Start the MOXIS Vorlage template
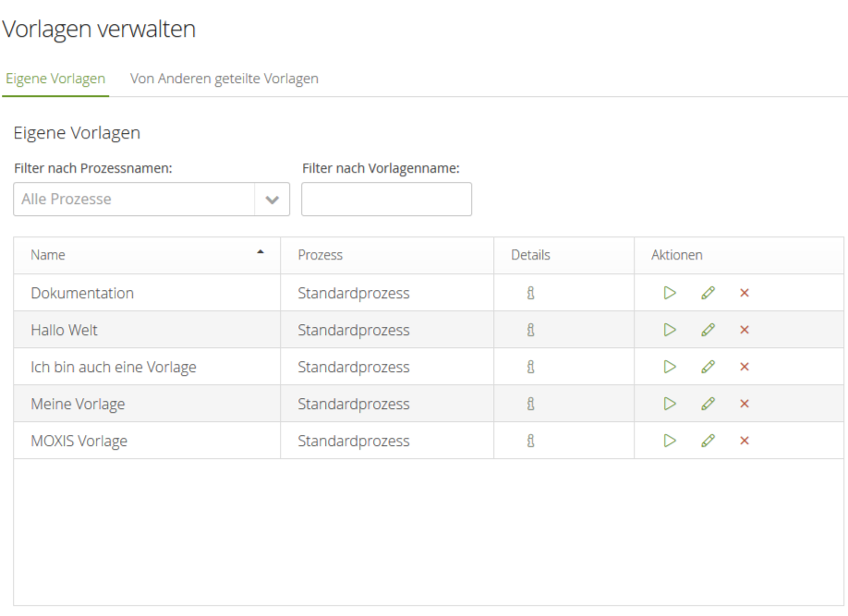Screen dimensions: 848x616 670,441
